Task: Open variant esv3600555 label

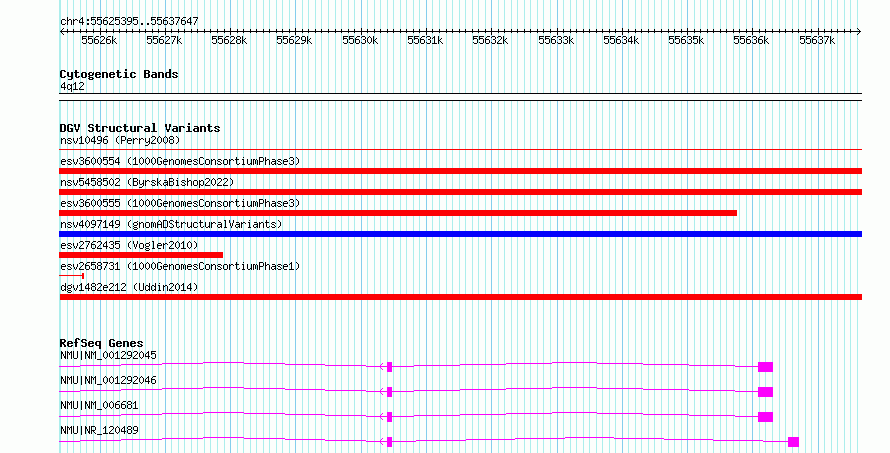Action: [x=180, y=203]
